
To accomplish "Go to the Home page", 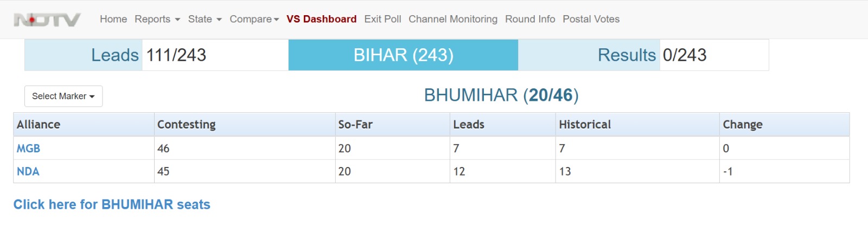I will point(113,19).
